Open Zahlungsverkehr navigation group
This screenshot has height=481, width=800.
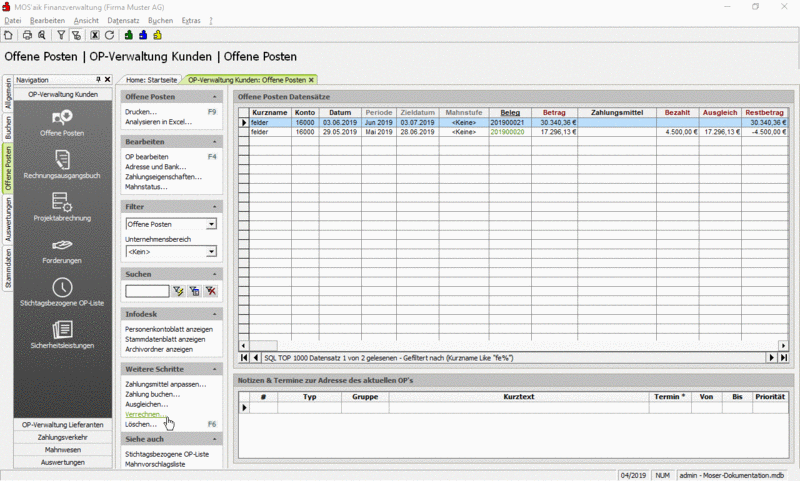63,437
